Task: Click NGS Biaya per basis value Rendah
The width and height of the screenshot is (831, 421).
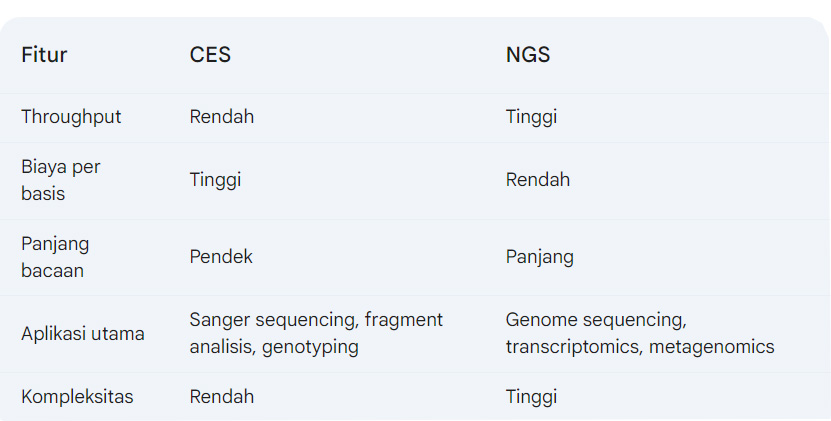Action: (x=538, y=180)
